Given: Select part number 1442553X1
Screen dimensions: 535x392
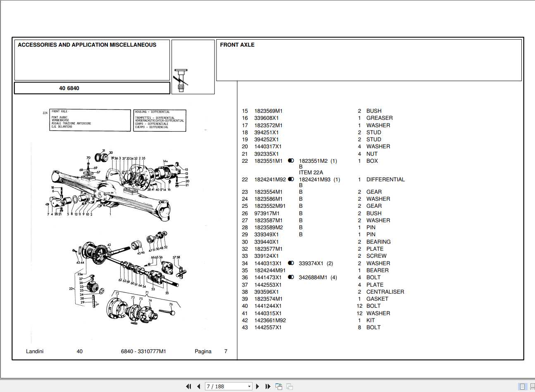Looking at the screenshot, I should click(268, 285).
